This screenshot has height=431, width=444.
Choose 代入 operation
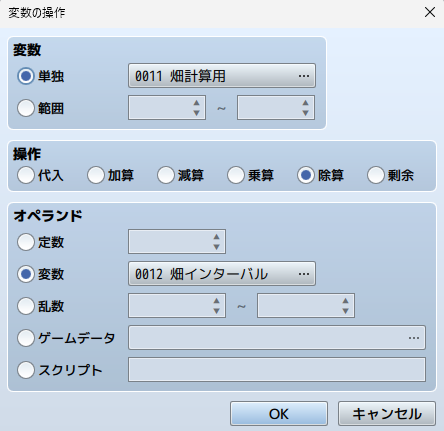pos(26,175)
